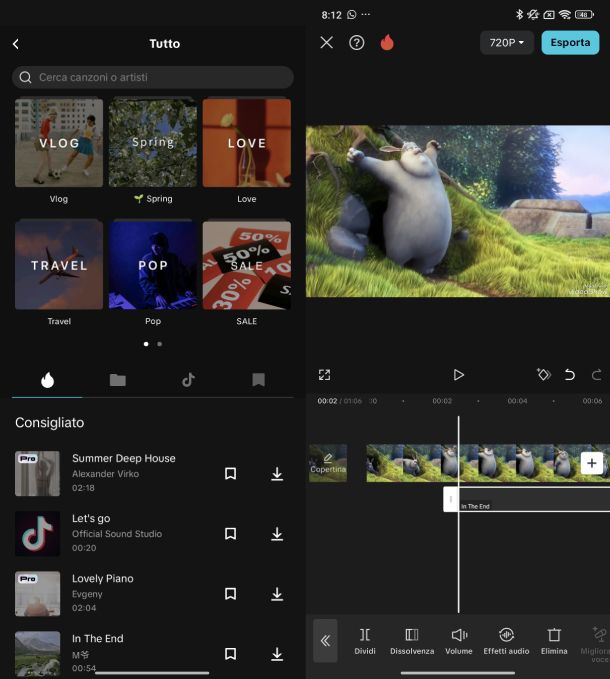
Task: Tap the battery status indicator
Action: click(584, 15)
